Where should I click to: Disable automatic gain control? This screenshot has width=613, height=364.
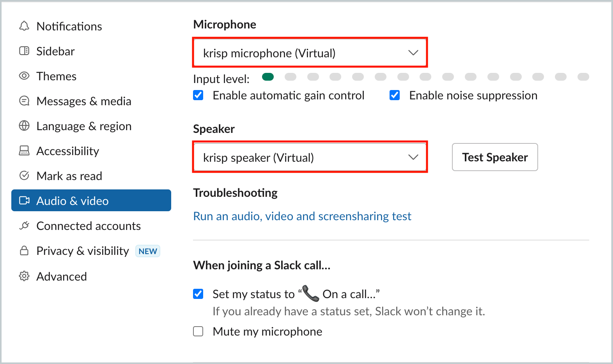click(198, 95)
